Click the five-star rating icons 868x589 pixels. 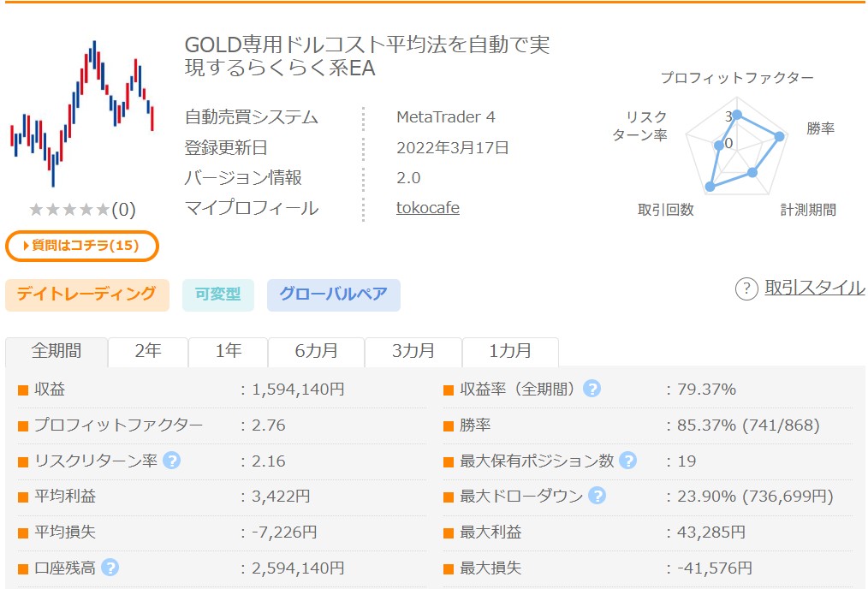[69, 210]
